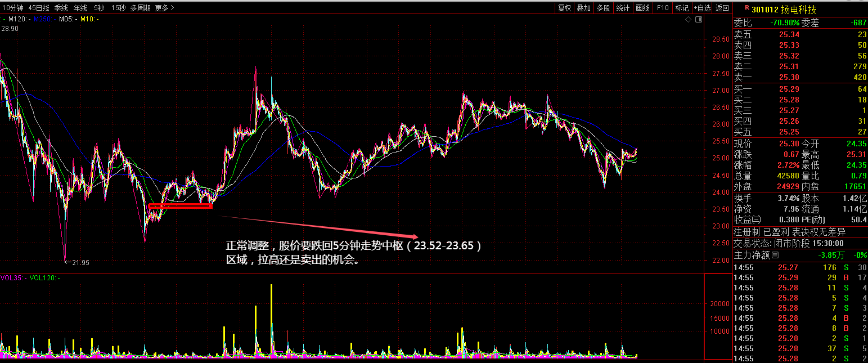Image resolution: width=868 pixels, height=363 pixels.
Task: Click the blue M250 moving average label
Action: (x=44, y=19)
